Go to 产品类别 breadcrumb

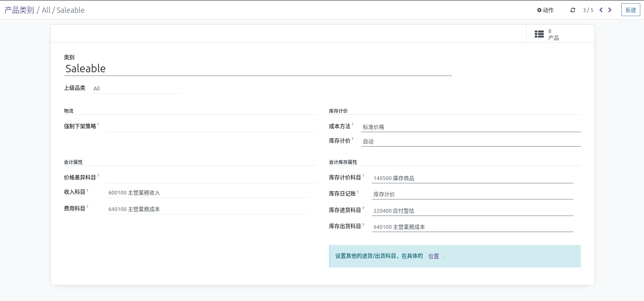19,10
